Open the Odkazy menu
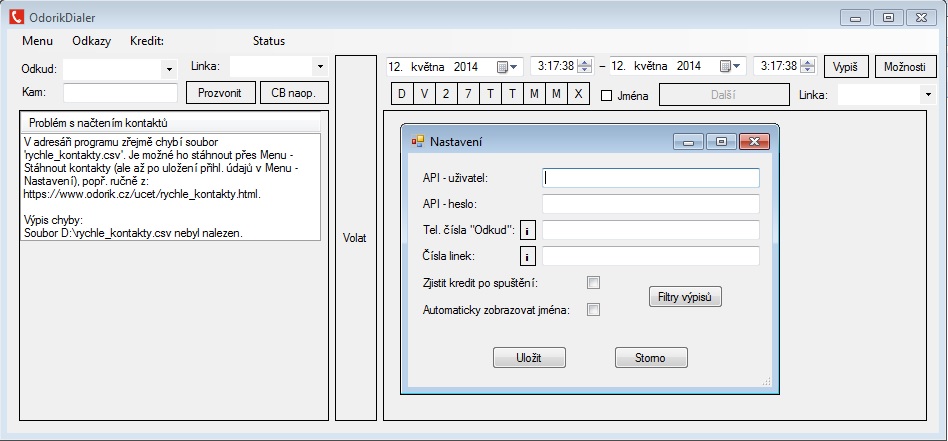The height and width of the screenshot is (441, 948). click(91, 41)
